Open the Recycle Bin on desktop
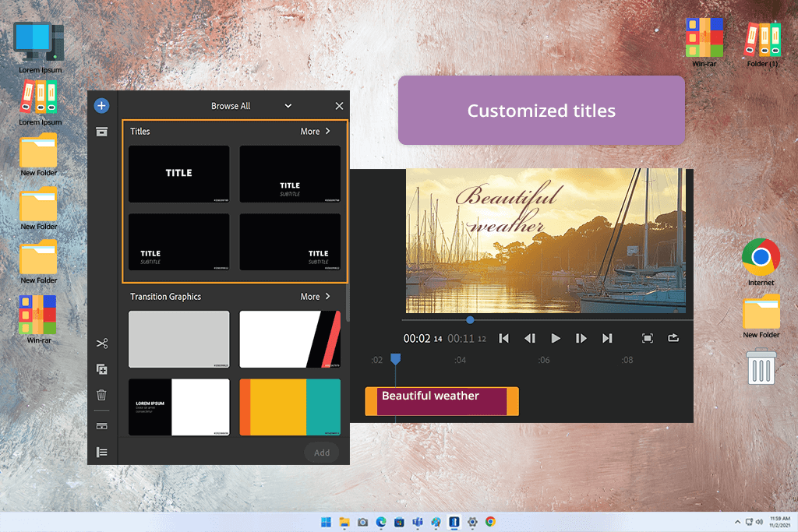The height and width of the screenshot is (532, 798). click(761, 365)
